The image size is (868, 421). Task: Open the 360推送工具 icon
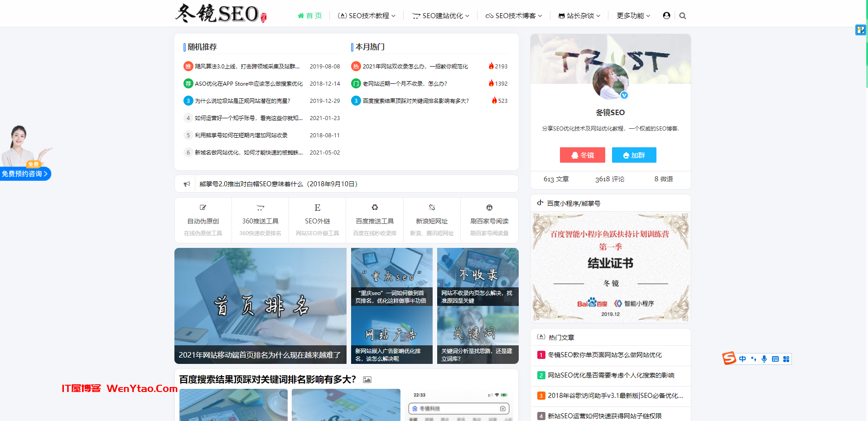[260, 208]
